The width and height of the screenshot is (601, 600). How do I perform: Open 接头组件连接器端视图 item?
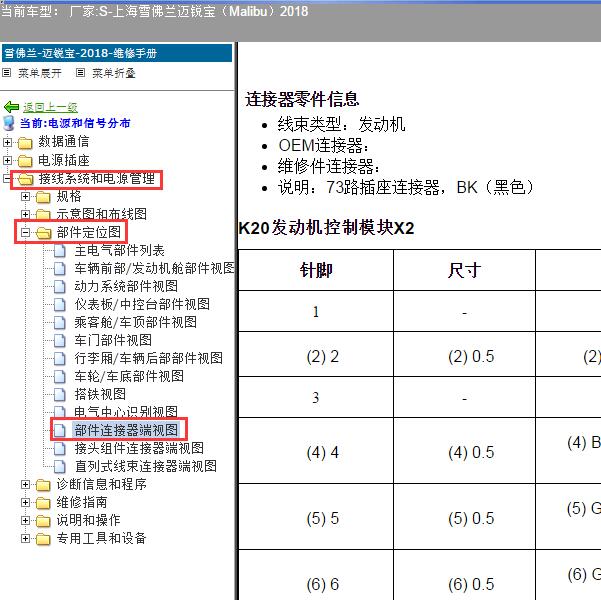coord(139,448)
